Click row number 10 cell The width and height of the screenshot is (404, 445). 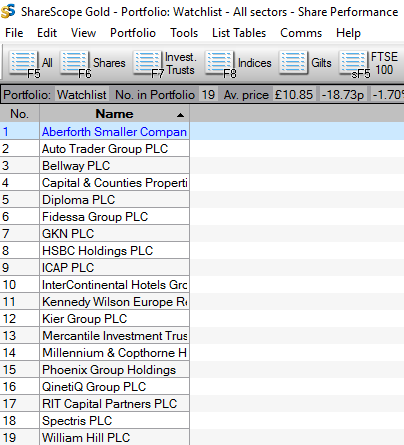(x=19, y=285)
